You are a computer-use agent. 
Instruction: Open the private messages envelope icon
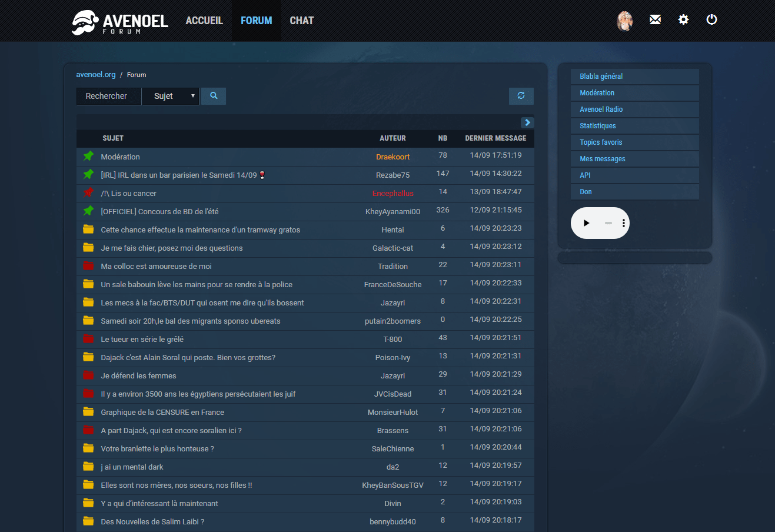pos(655,20)
